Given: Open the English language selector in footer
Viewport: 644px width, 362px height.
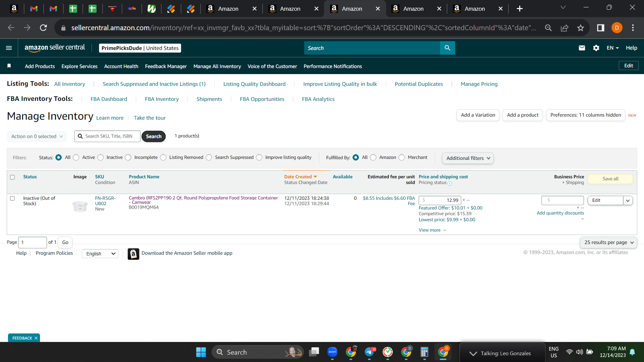Looking at the screenshot, I should click(x=100, y=254).
